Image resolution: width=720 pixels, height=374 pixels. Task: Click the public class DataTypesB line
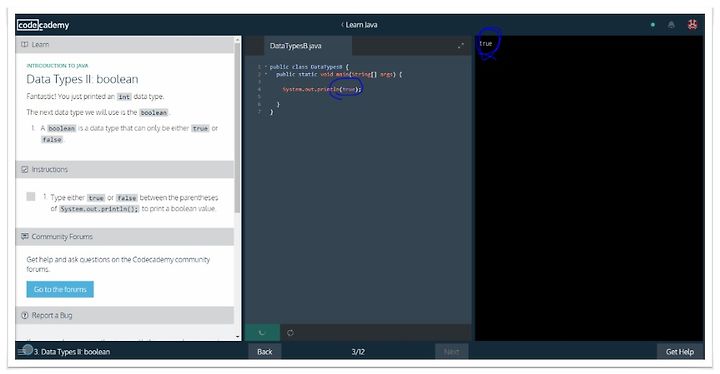click(x=309, y=67)
